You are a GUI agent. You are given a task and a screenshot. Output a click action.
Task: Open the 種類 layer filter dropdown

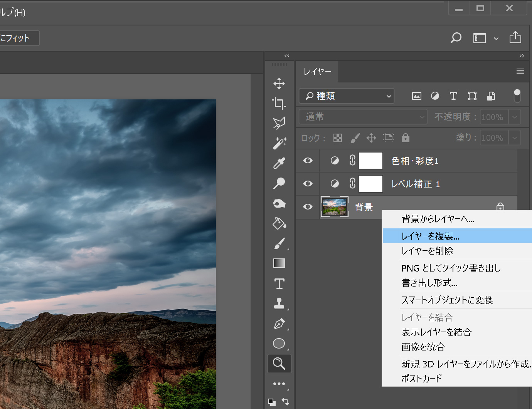pos(346,96)
